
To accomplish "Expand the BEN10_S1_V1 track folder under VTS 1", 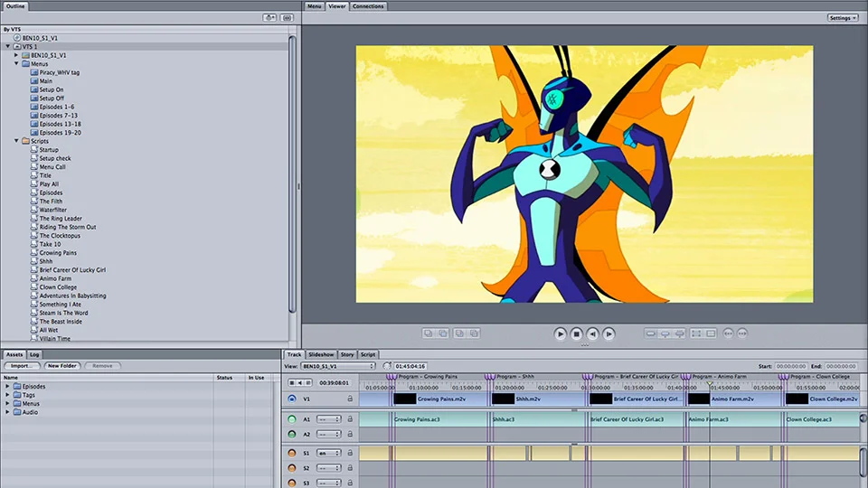I will pyautogui.click(x=16, y=55).
